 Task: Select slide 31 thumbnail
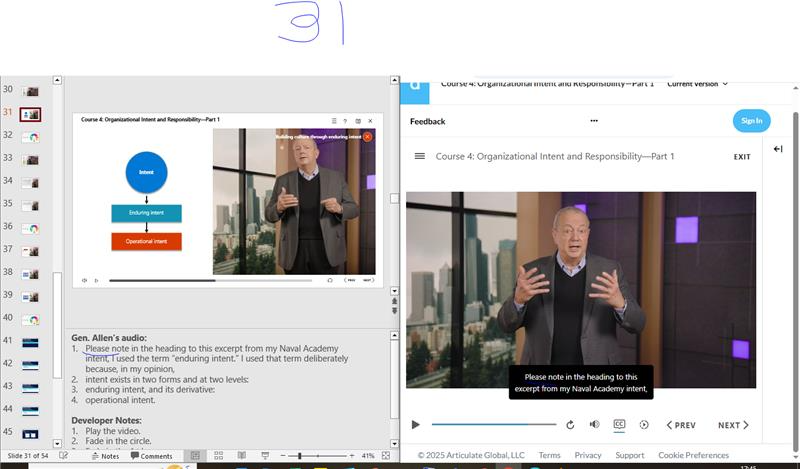pyautogui.click(x=31, y=114)
